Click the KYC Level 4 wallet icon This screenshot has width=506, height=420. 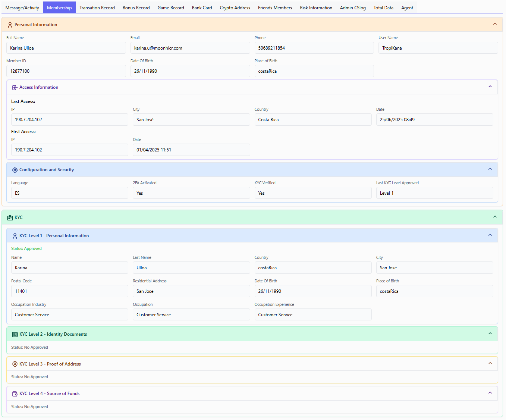click(x=15, y=394)
